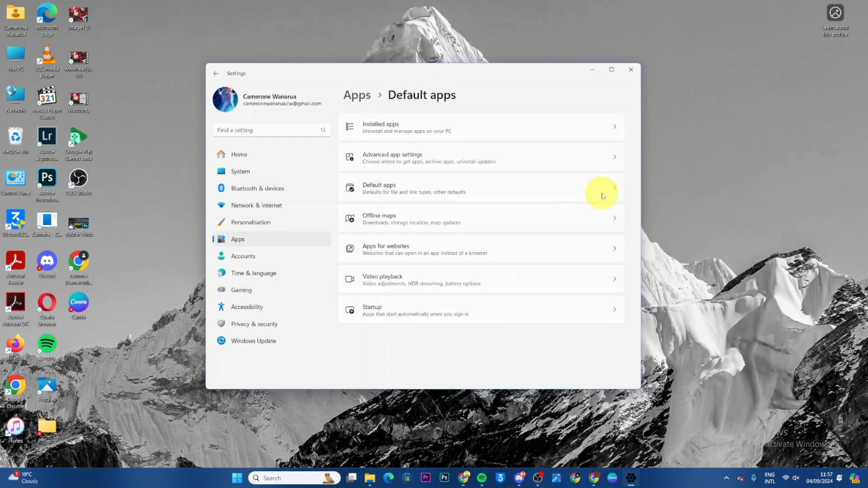Click the Bluetooth icon in the sidebar
Viewport: 868px width, 488px height.
221,188
